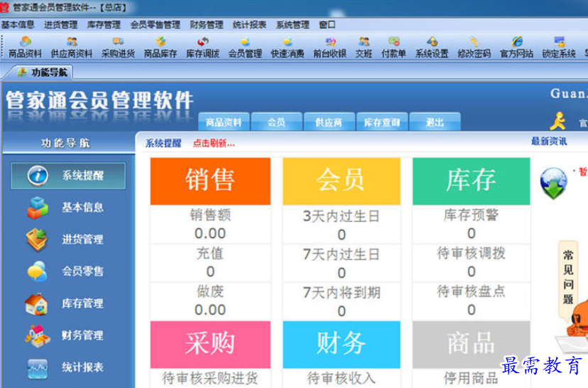Open the 基本信息 menu
The image size is (588, 388).
pos(18,25)
